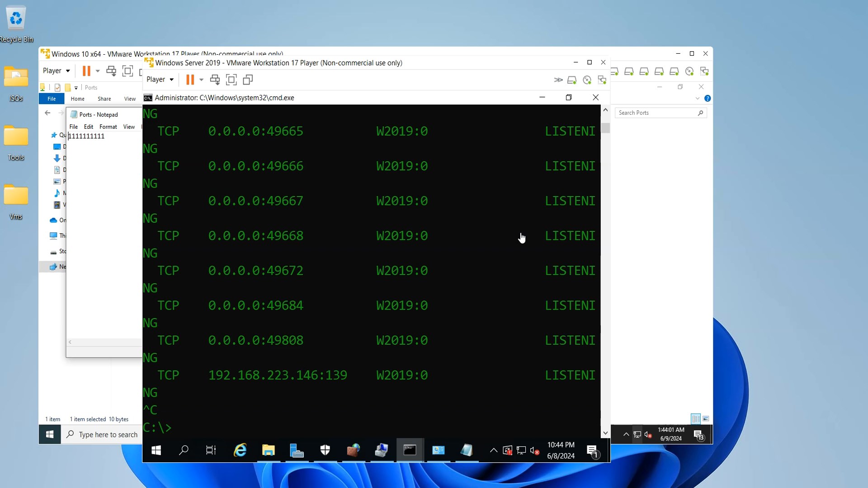Open Internet Explorer from Server taskbar

click(240, 450)
